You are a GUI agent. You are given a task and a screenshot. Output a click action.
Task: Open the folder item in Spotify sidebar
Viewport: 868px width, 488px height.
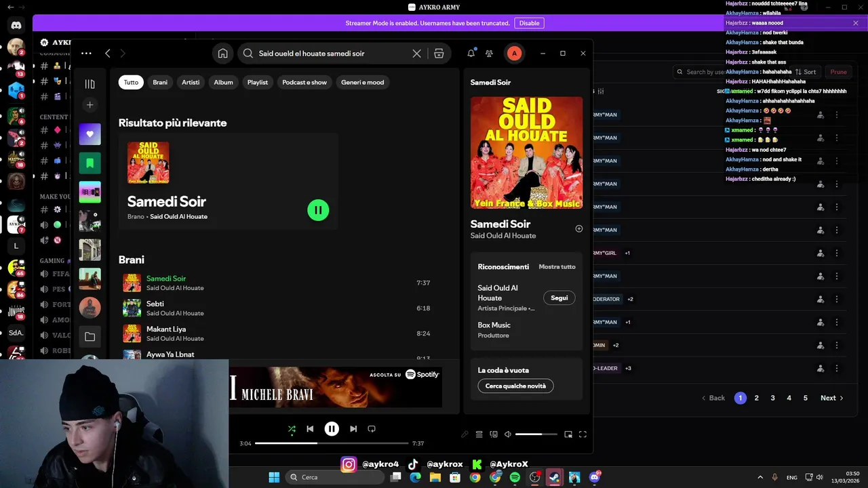tap(90, 336)
